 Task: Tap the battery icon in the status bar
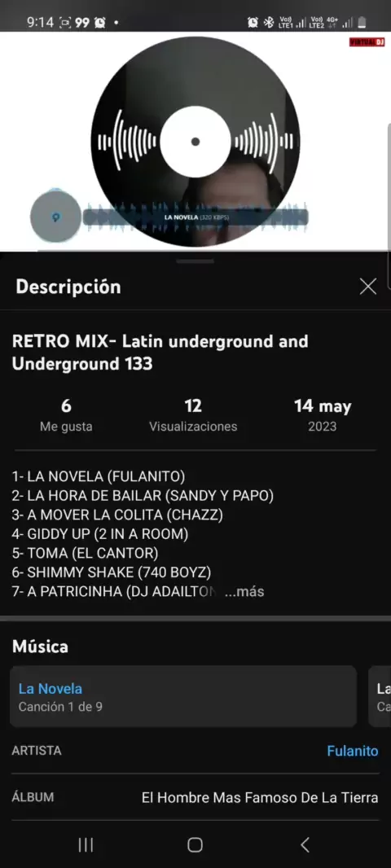click(362, 22)
